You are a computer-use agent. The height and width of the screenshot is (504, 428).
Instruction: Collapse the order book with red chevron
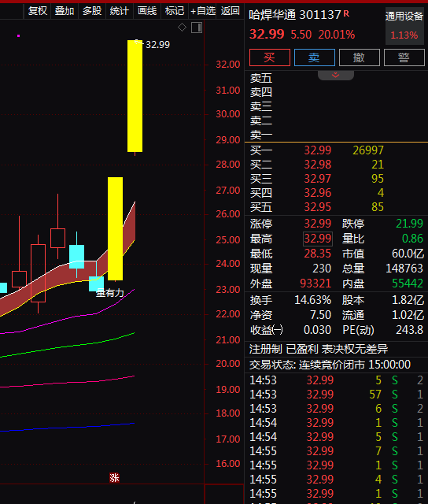(x=335, y=76)
